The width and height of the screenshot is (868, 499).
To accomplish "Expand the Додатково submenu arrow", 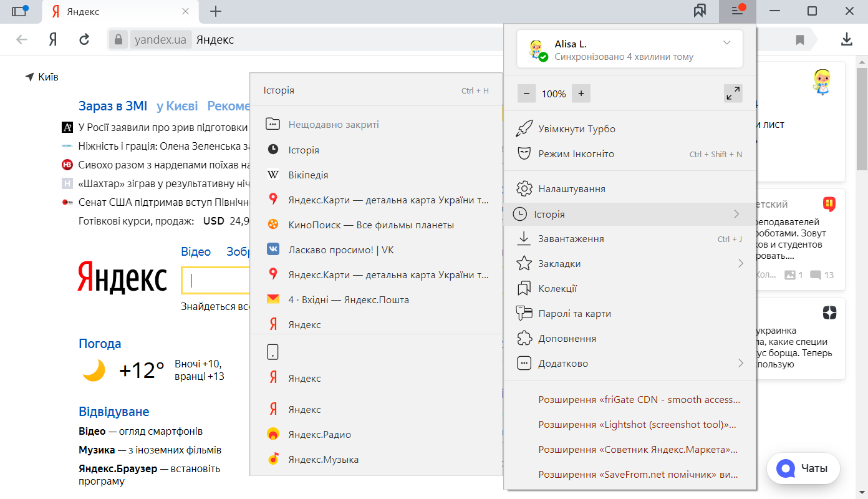I will click(x=741, y=364).
